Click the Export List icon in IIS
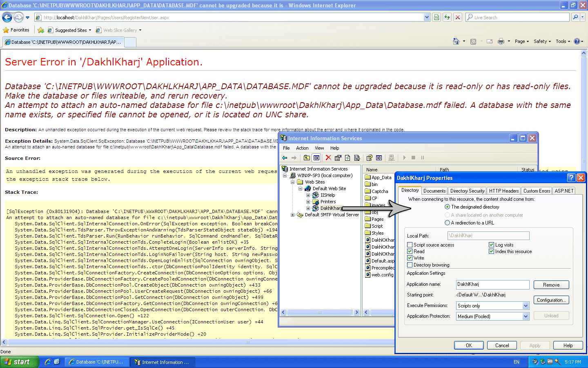This screenshot has height=368, width=588. click(x=357, y=158)
